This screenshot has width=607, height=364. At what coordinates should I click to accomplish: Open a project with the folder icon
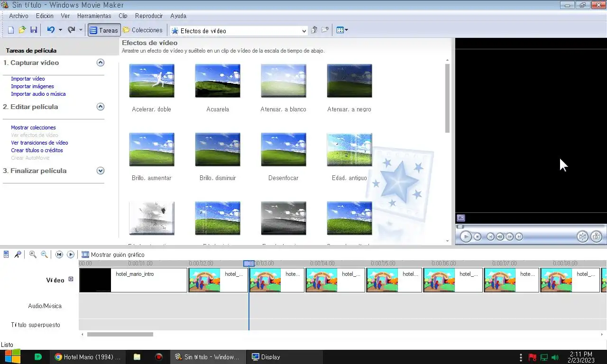click(22, 30)
